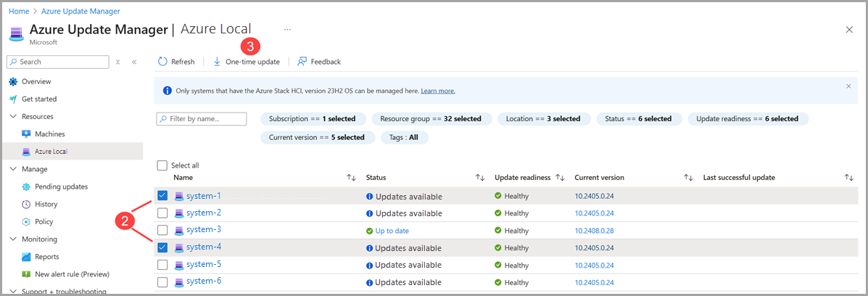The width and height of the screenshot is (868, 296).
Task: Open Pending updates in sidebar
Action: tap(61, 186)
